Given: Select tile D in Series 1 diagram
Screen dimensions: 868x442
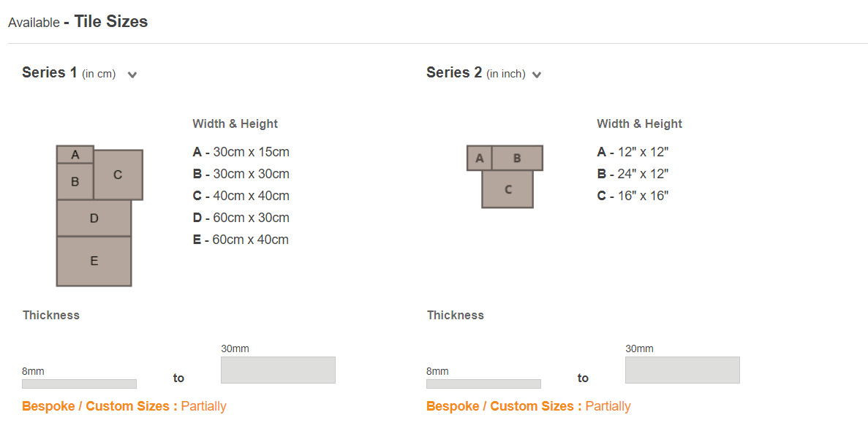Looking at the screenshot, I should pos(94,218).
